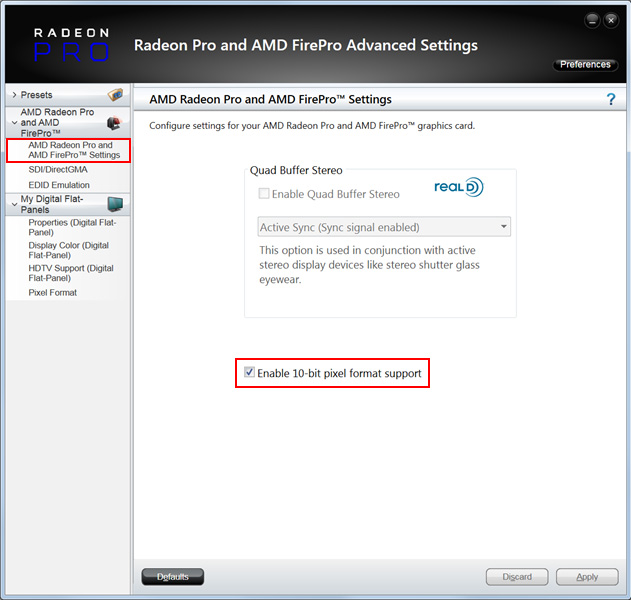The width and height of the screenshot is (631, 600).
Task: Check Enable Quad Buffer Stereo box
Action: (264, 194)
